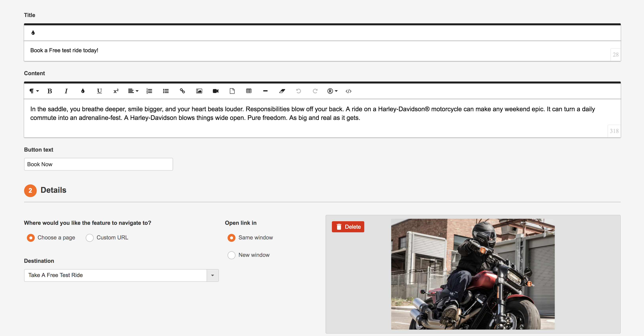Undo the last content edit
The width and height of the screenshot is (644, 336).
pos(298,91)
